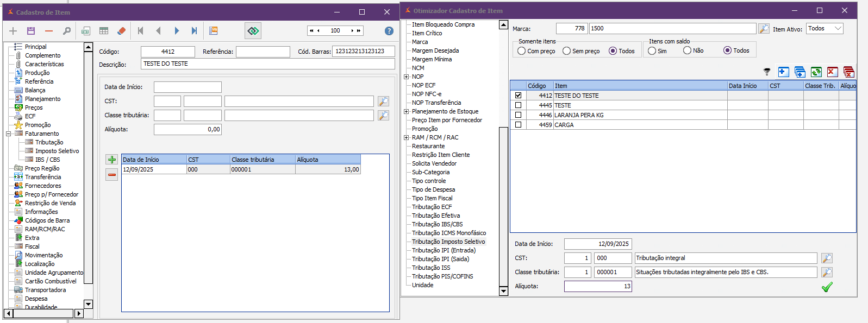868x323 pixels.
Task: Jump to the last record icon
Action: pyautogui.click(x=195, y=31)
